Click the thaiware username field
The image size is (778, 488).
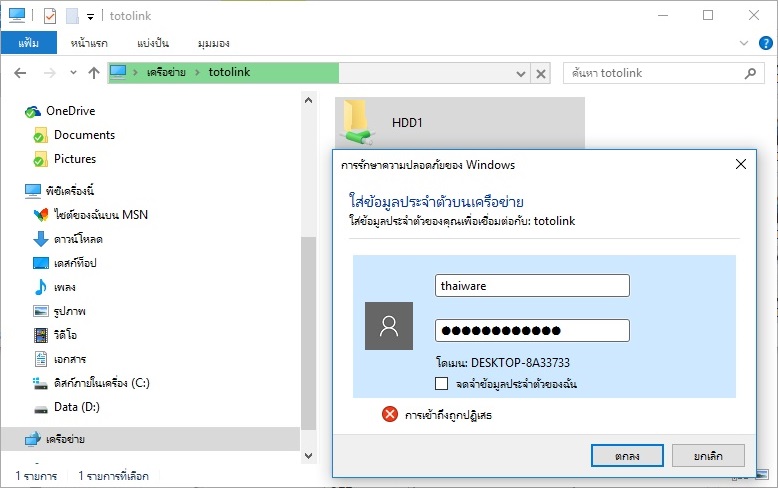point(532,286)
